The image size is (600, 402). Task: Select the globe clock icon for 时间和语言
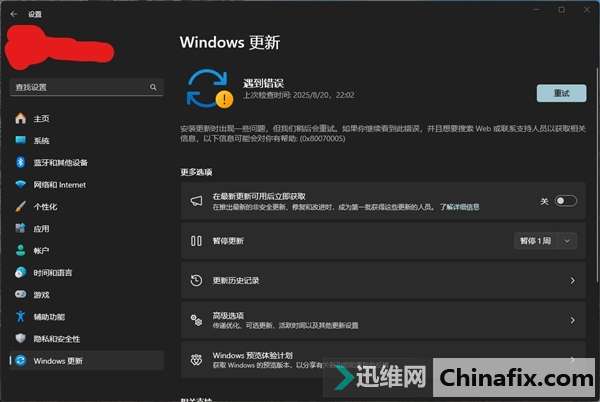[21, 272]
